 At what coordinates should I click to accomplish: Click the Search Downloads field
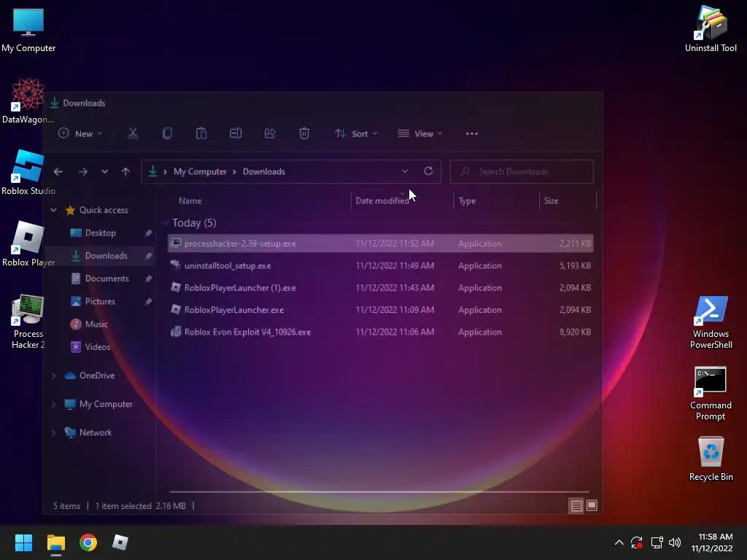click(x=522, y=171)
